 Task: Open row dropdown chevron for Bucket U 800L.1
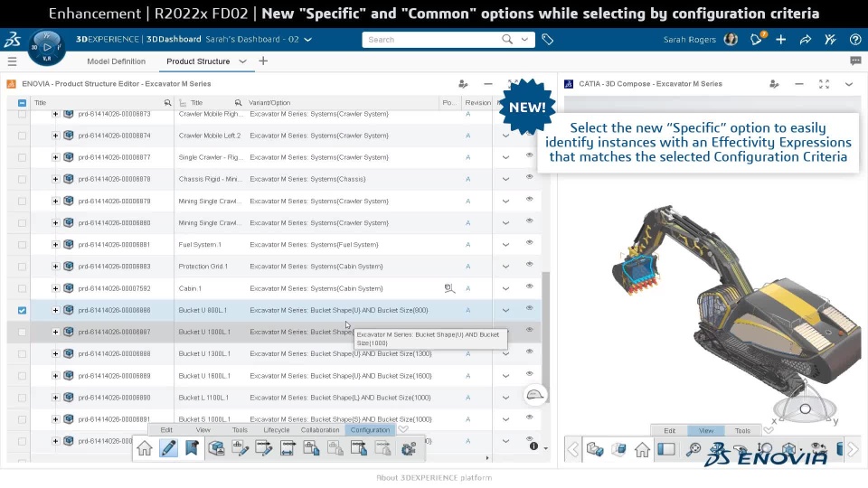point(505,310)
